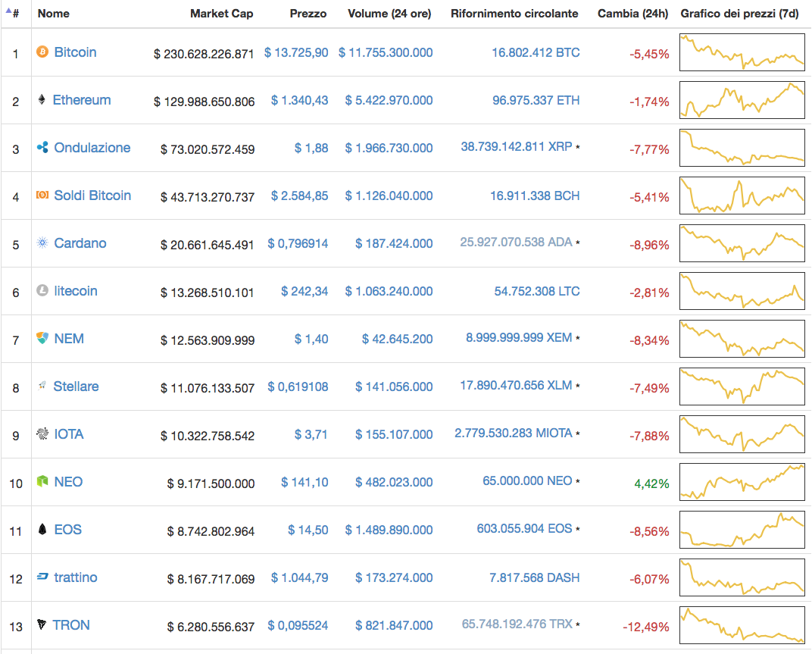812x654 pixels.
Task: Open TRON 7d price chart thumbnail
Action: pyautogui.click(x=742, y=625)
